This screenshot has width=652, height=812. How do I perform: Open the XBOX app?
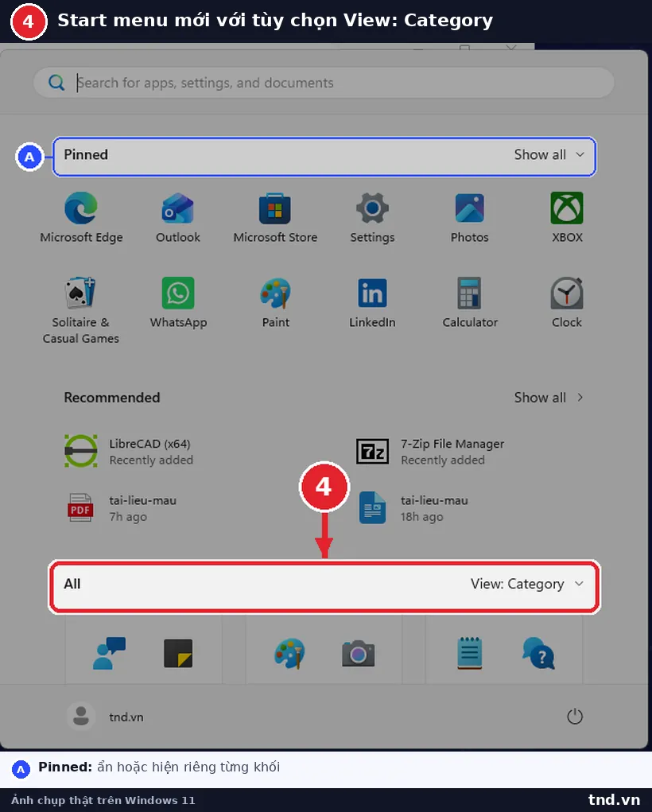(567, 217)
